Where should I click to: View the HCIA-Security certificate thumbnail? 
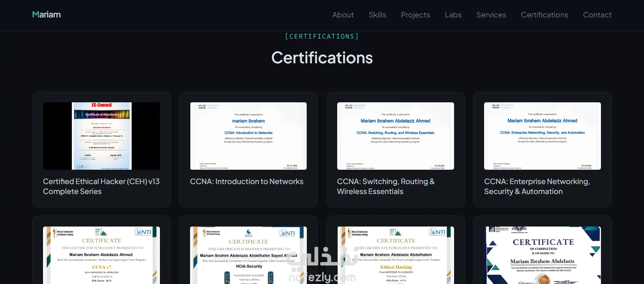(x=248, y=255)
